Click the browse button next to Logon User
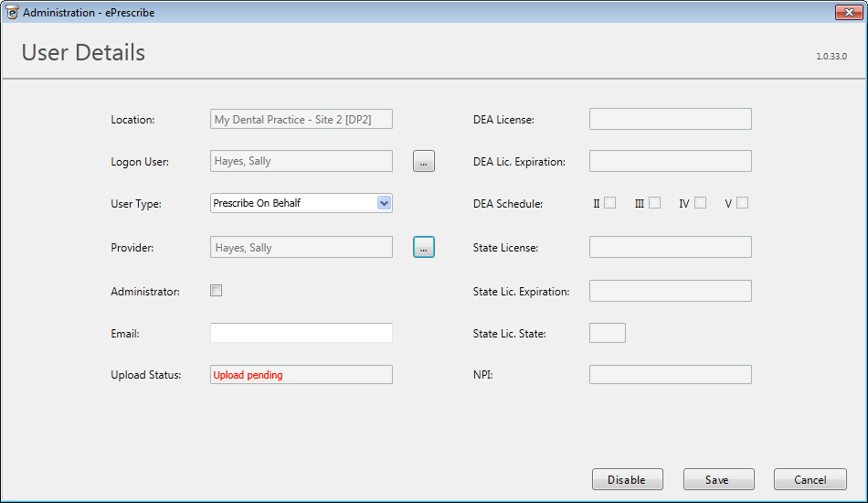Viewport: 868px width, 503px height. [x=423, y=162]
